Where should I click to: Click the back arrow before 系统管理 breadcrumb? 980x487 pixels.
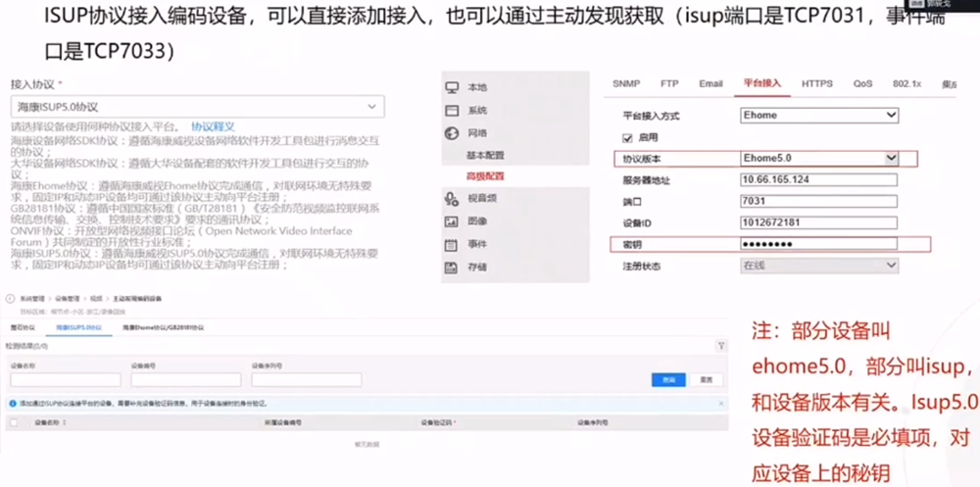tap(10, 299)
